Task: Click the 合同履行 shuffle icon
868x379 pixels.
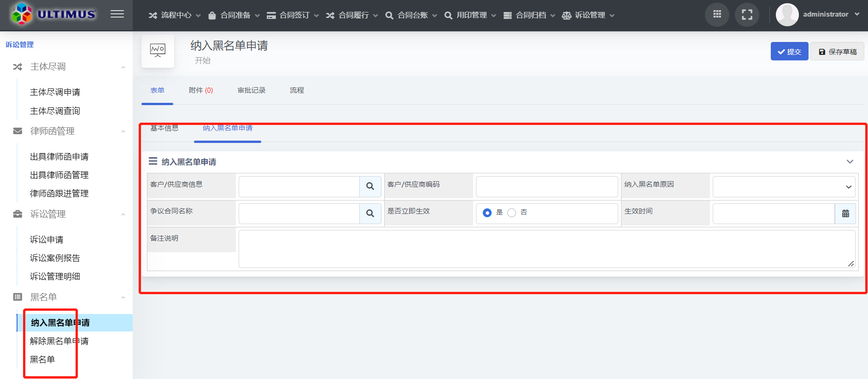Action: [x=330, y=15]
